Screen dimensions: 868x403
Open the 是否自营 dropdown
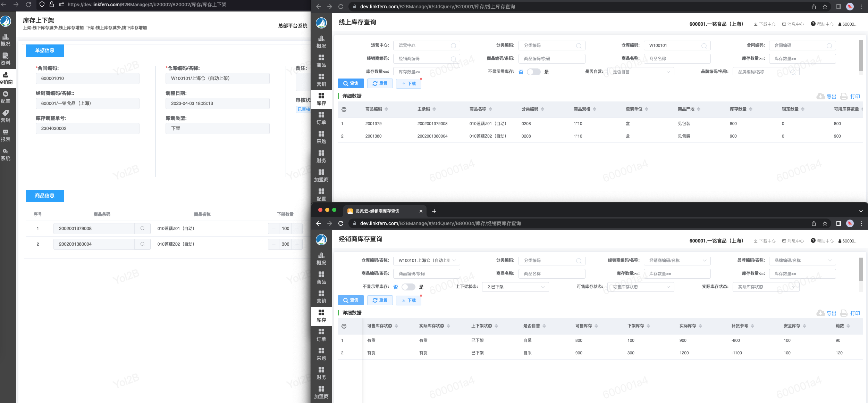click(x=641, y=72)
